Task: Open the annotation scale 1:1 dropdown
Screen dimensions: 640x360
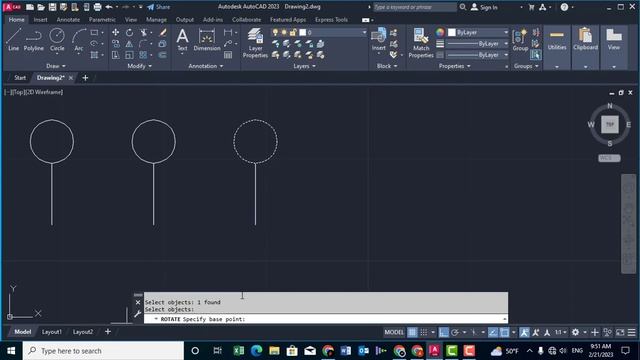Action: point(561,332)
